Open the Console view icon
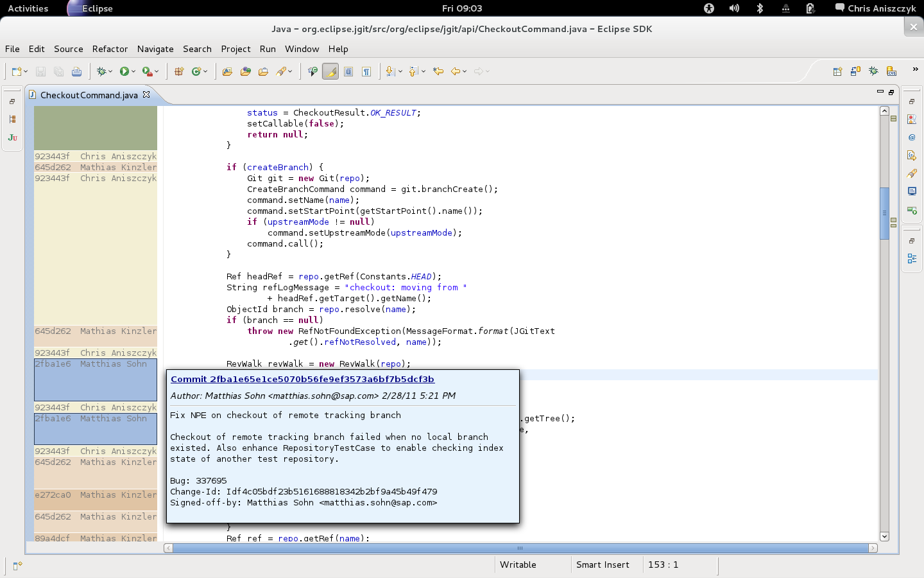Screen dimensions: 924x578 (912, 191)
